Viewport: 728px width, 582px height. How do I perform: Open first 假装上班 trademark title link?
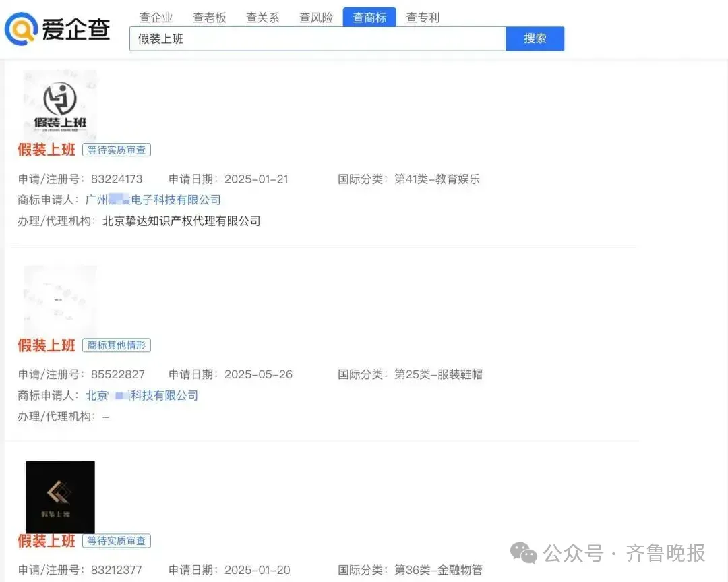click(47, 150)
